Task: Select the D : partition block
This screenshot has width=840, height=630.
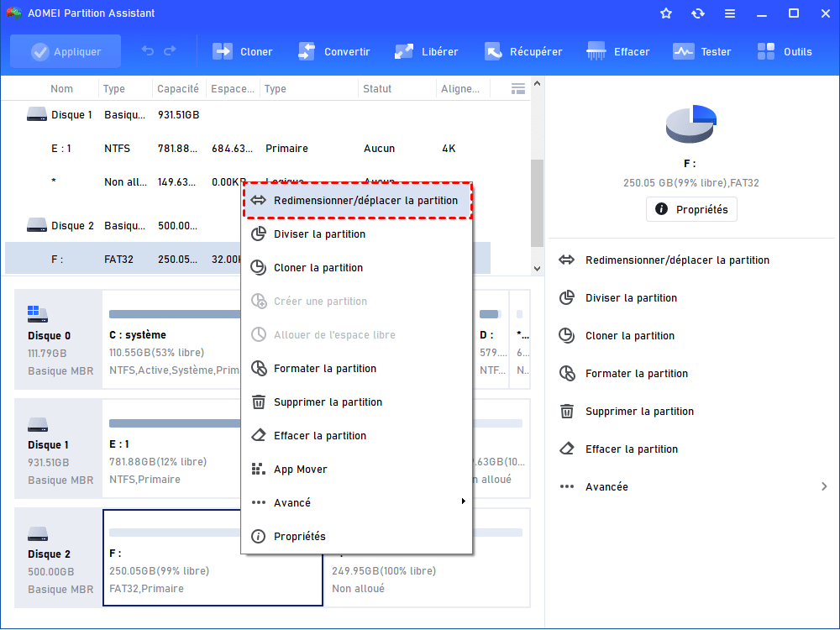Action: click(491, 339)
